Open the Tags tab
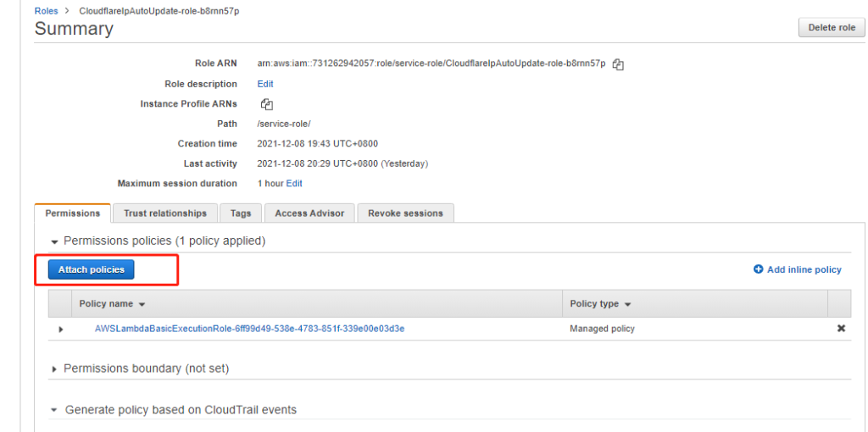Image resolution: width=868 pixels, height=432 pixels. coord(241,213)
